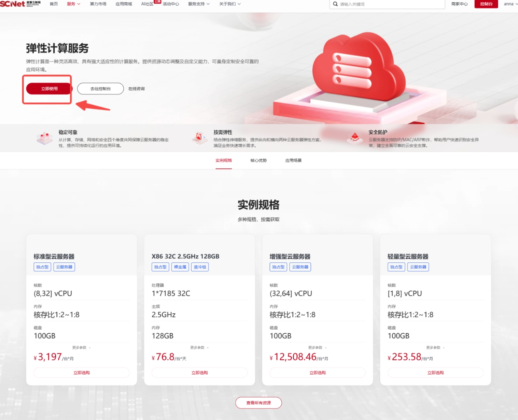The height and width of the screenshot is (420, 518).
Task: Switch to the 核心优势 tab
Action: (x=258, y=160)
